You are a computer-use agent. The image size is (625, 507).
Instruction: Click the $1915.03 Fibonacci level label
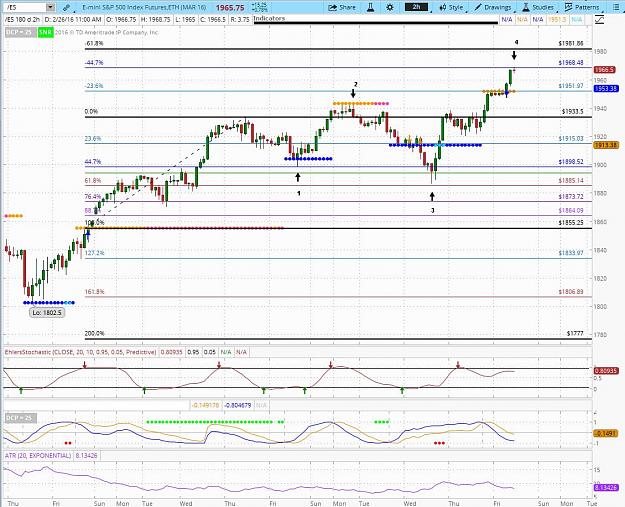[571, 138]
